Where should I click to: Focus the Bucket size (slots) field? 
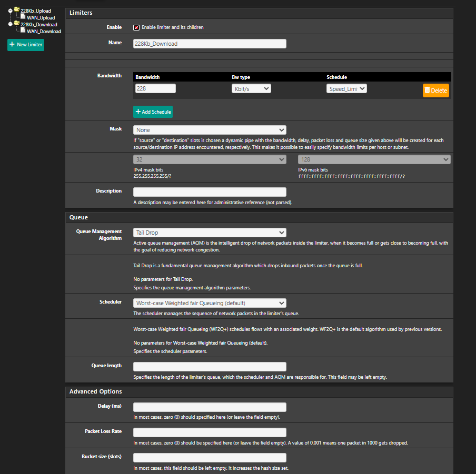[x=210, y=458]
